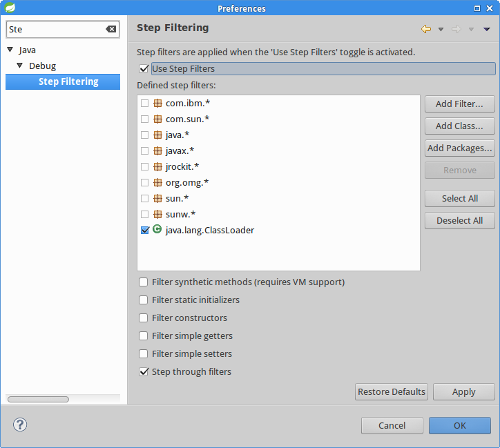Select the javax.* filter entry

[180, 150]
